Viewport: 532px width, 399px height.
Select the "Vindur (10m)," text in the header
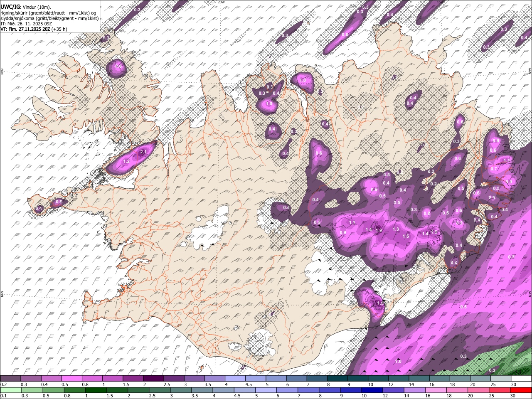(36, 7)
